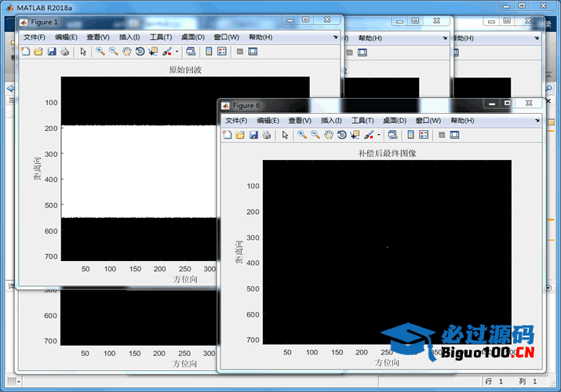Open 查看(V) menu in Figure 1

coord(98,37)
